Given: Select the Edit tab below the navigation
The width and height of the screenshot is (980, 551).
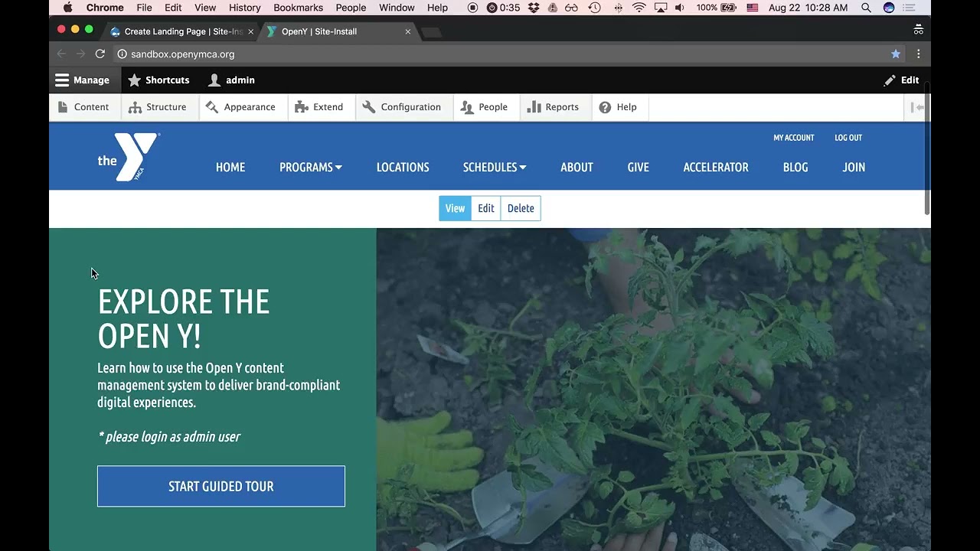Looking at the screenshot, I should [x=486, y=208].
